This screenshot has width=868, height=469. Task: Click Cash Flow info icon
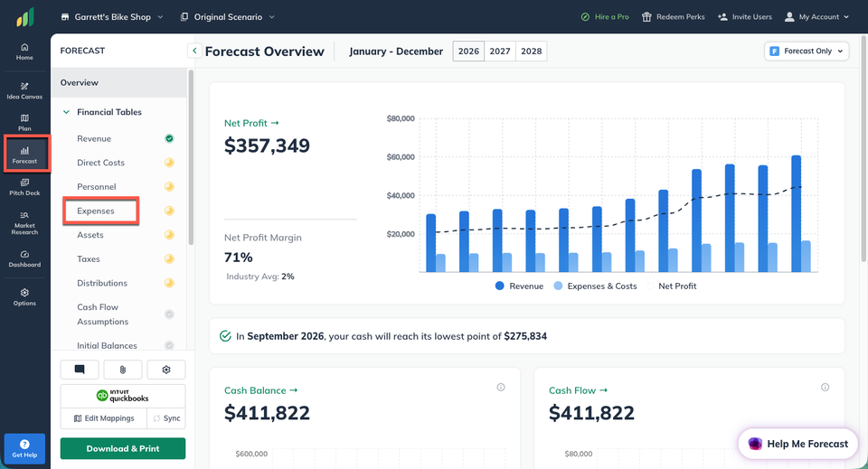pyautogui.click(x=825, y=387)
